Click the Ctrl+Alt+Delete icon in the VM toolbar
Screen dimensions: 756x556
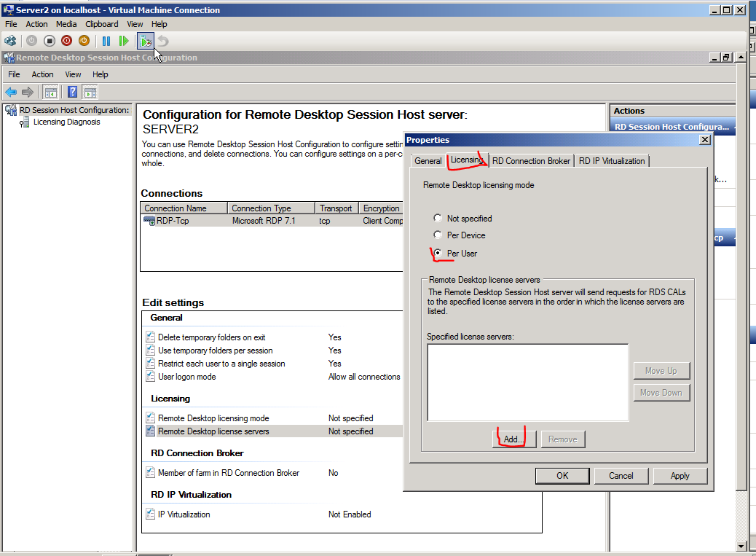10,41
